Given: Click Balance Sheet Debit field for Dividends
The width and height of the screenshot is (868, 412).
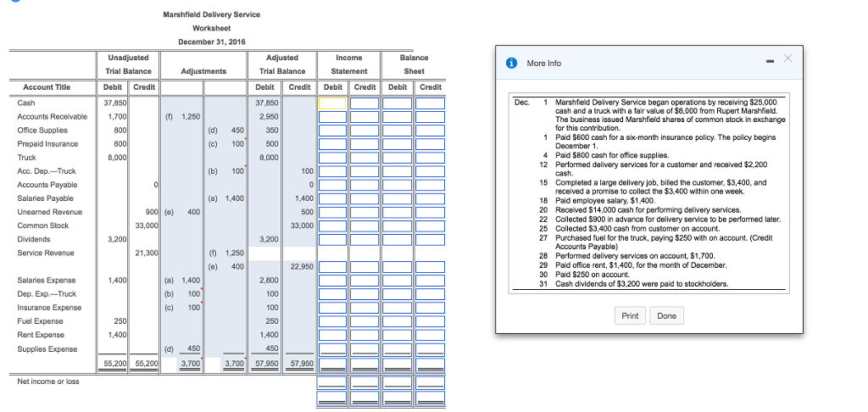Looking at the screenshot, I should pos(397,239).
